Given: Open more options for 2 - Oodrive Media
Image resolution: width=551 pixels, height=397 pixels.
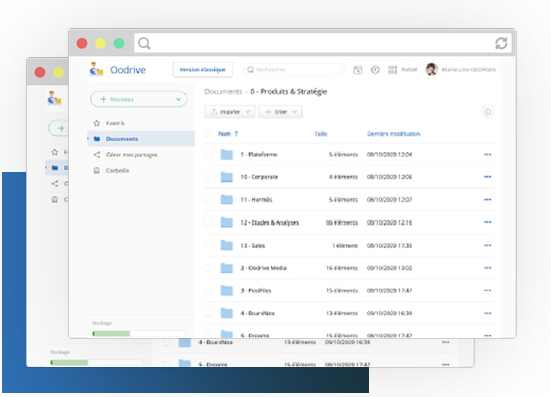Looking at the screenshot, I should tap(487, 268).
